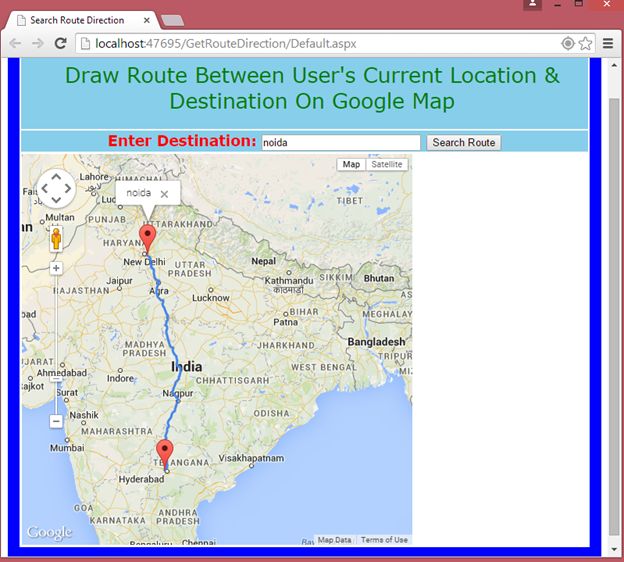Click the scrollbar down arrow
624x562 pixels.
pyautogui.click(x=614, y=550)
